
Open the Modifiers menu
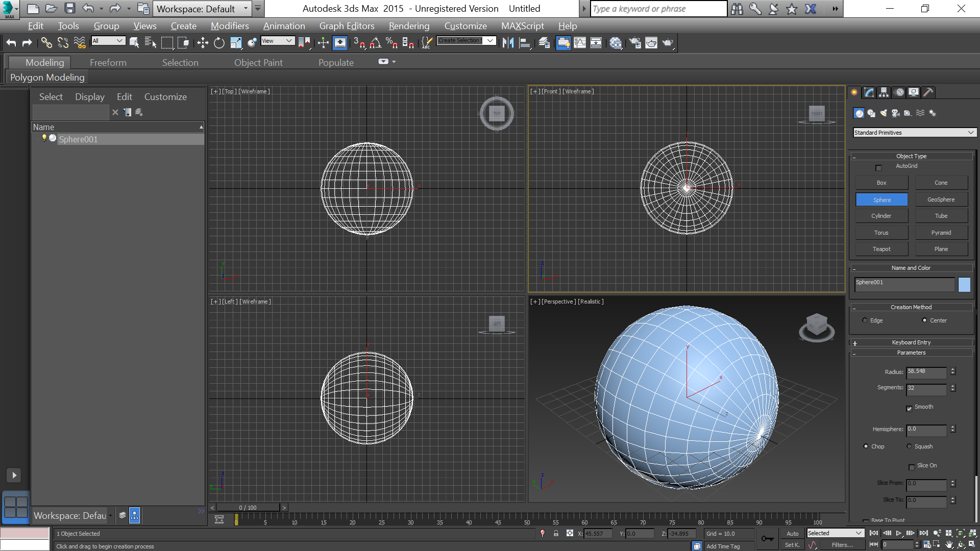click(x=230, y=26)
